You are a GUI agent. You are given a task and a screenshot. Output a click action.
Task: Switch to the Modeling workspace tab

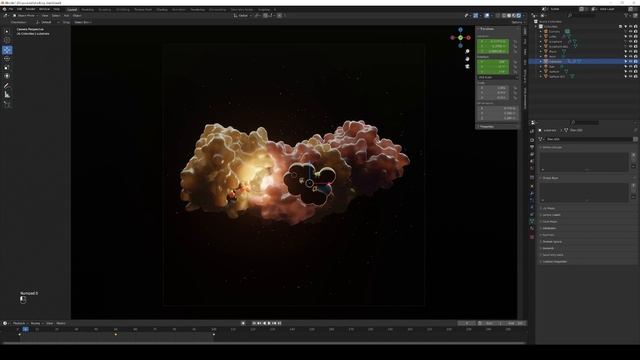coord(87,9)
